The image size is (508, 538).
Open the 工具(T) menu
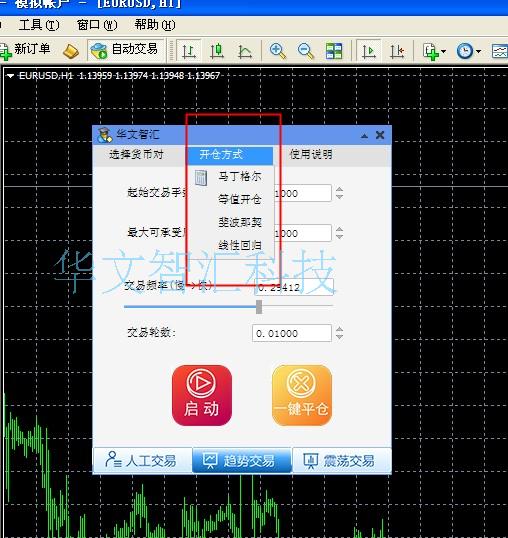(39, 25)
